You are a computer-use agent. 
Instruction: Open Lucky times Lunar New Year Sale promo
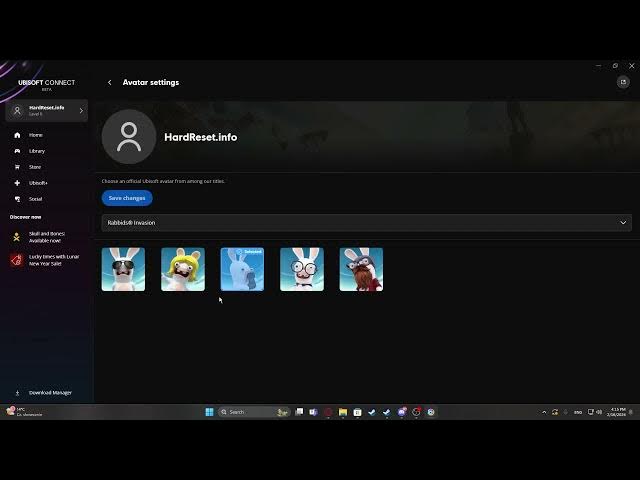(46, 260)
